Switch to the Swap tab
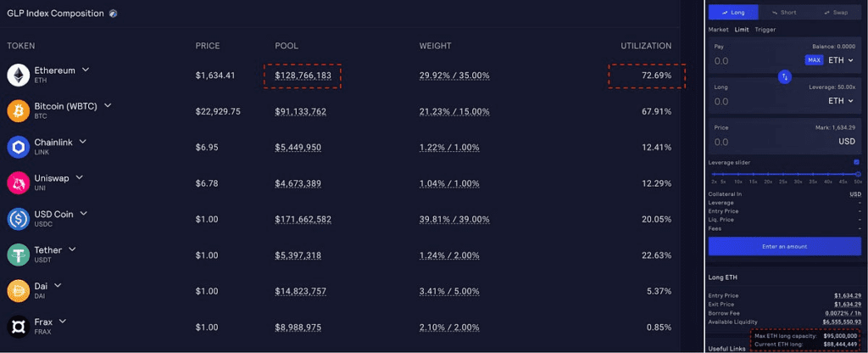The height and width of the screenshot is (353, 868). click(x=836, y=12)
